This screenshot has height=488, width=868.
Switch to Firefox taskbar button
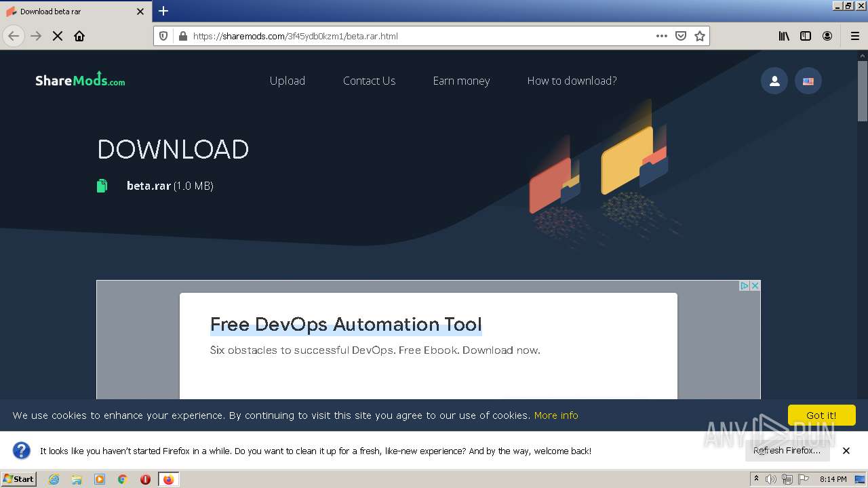tap(168, 479)
